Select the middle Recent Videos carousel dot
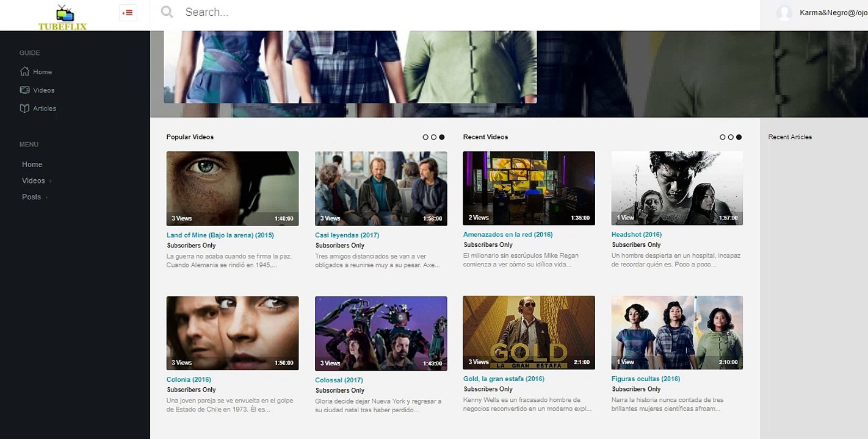The image size is (868, 439). pos(731,137)
